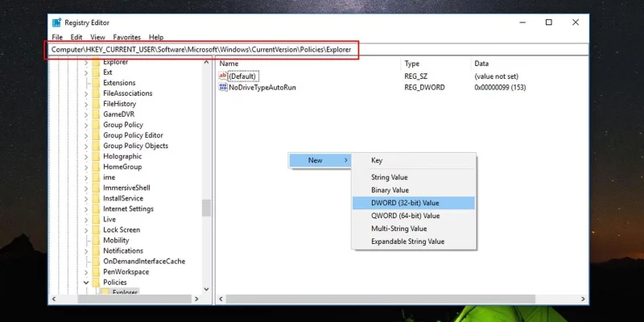
Task: Open the Help menu
Action: click(x=156, y=37)
